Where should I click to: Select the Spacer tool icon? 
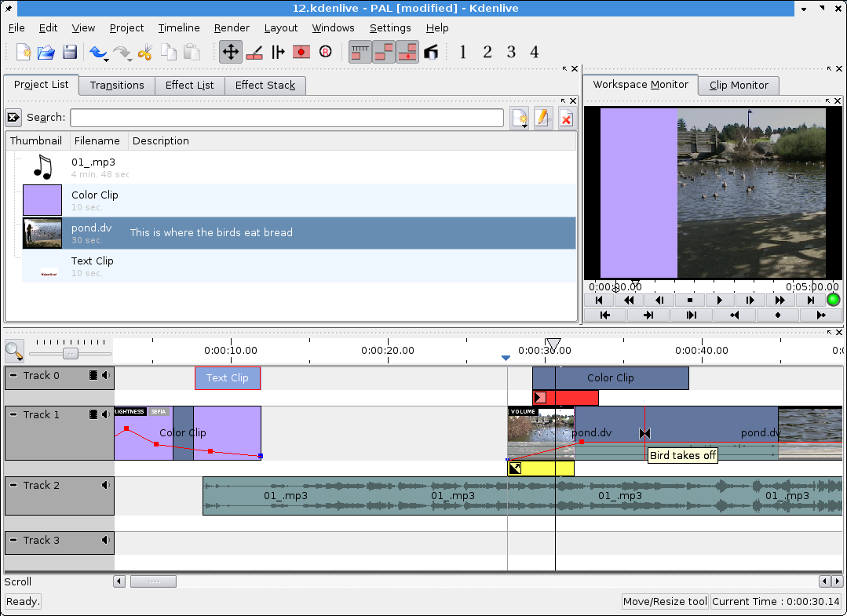[278, 53]
